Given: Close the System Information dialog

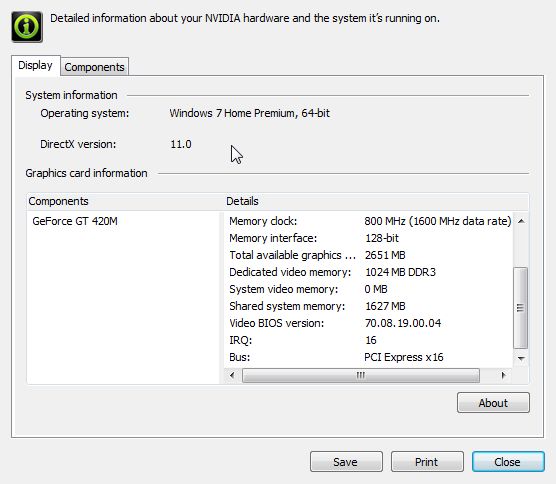Looking at the screenshot, I should pos(508,462).
